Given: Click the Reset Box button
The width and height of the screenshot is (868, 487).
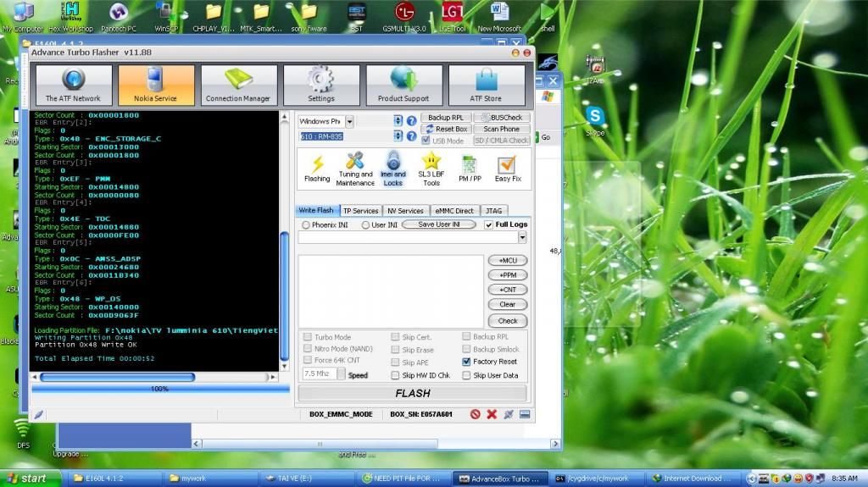Looking at the screenshot, I should (x=446, y=129).
